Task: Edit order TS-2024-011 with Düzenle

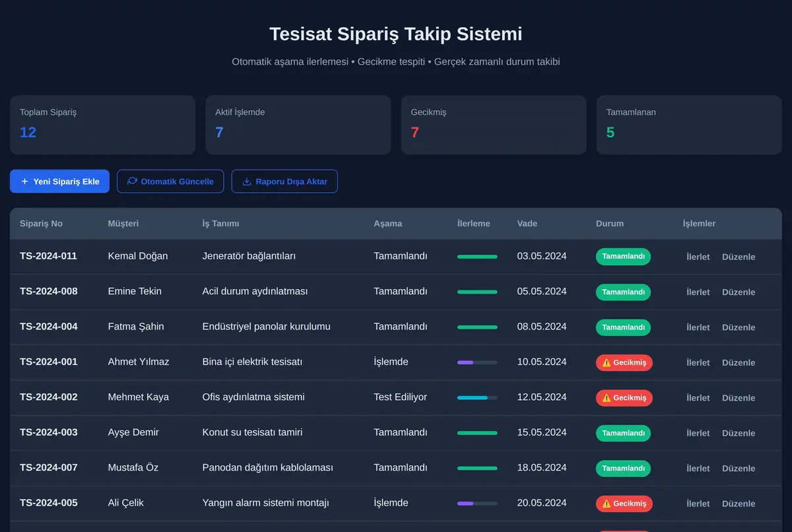Action: [x=739, y=257]
